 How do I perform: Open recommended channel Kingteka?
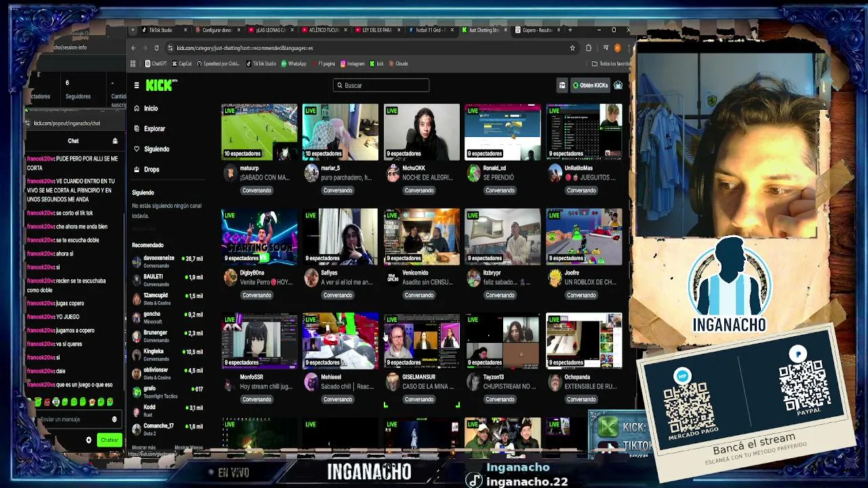tap(168, 354)
